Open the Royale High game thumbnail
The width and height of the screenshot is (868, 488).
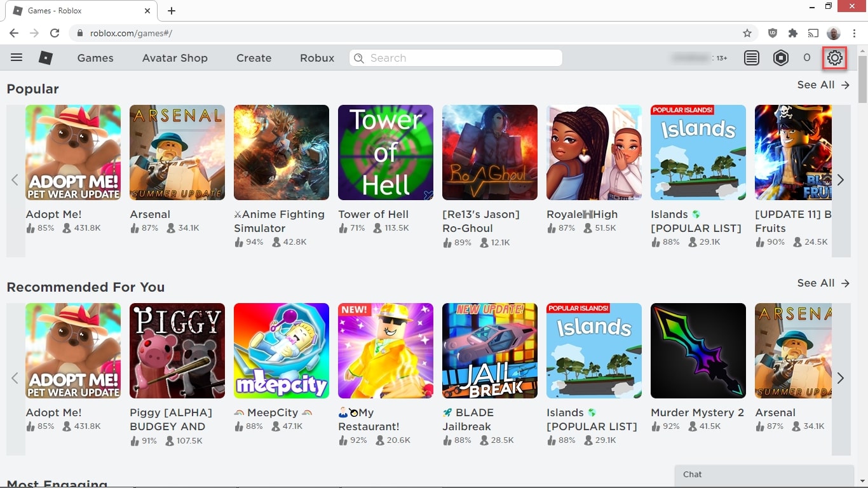[x=594, y=152]
